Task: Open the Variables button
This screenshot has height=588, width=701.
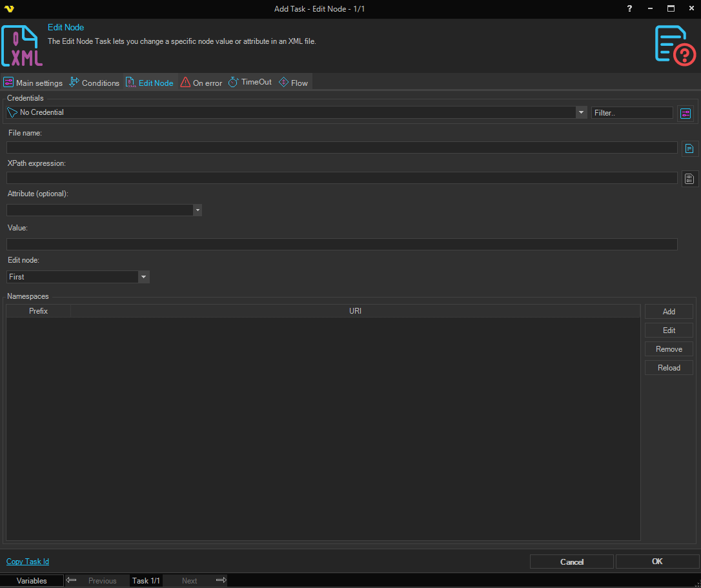Action: click(x=32, y=580)
